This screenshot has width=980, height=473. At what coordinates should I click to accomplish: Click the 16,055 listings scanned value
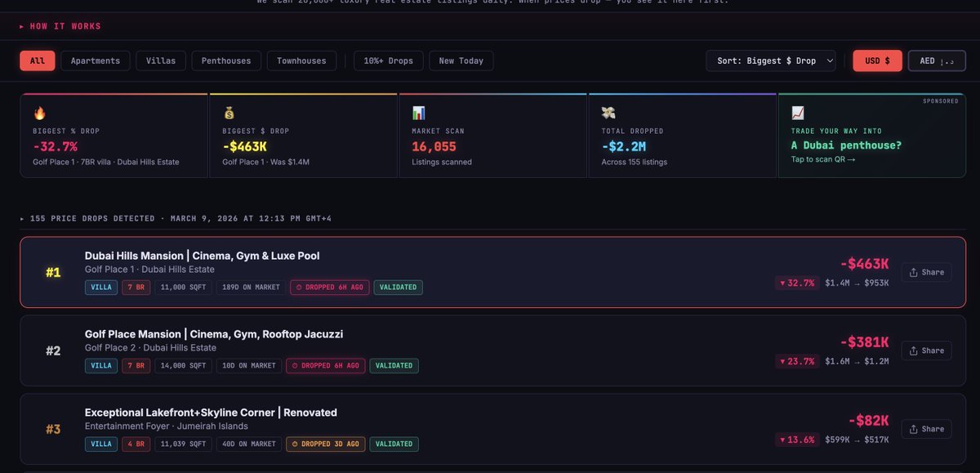[x=434, y=146]
